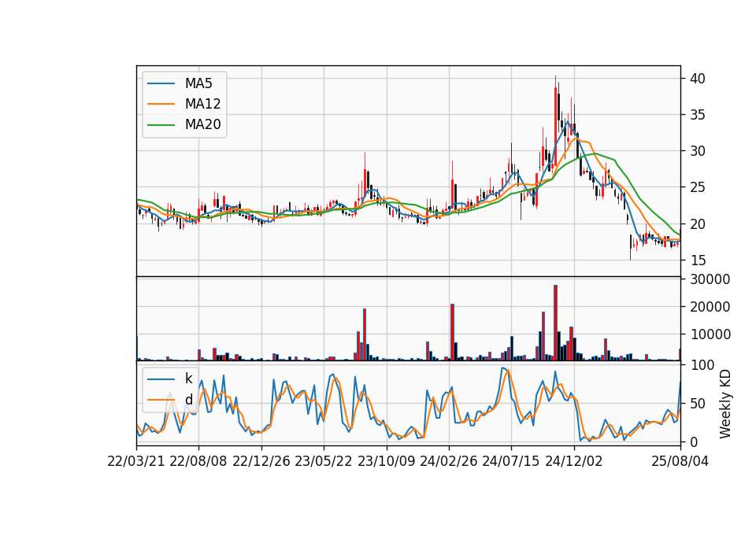
Task: Click the 23/10/09 date axis label
Action: pos(386,462)
